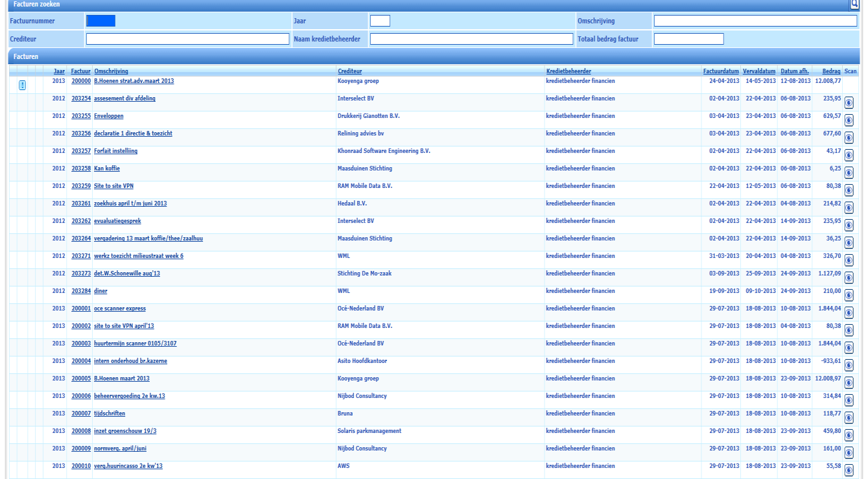Screen dimensions: 868x479
Task: Open intern onderhoud br.kazerne invoice
Action: tap(130, 361)
